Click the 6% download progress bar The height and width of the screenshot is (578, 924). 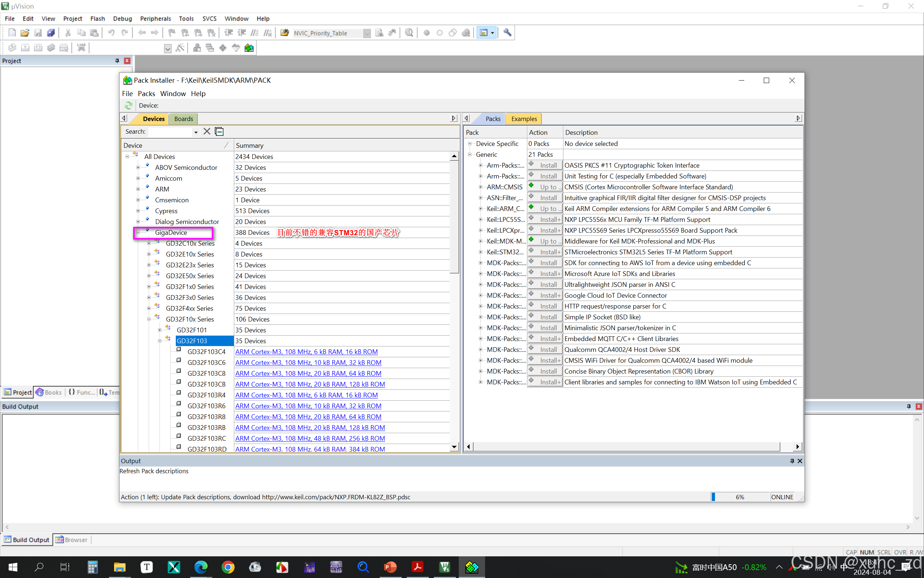(x=740, y=497)
